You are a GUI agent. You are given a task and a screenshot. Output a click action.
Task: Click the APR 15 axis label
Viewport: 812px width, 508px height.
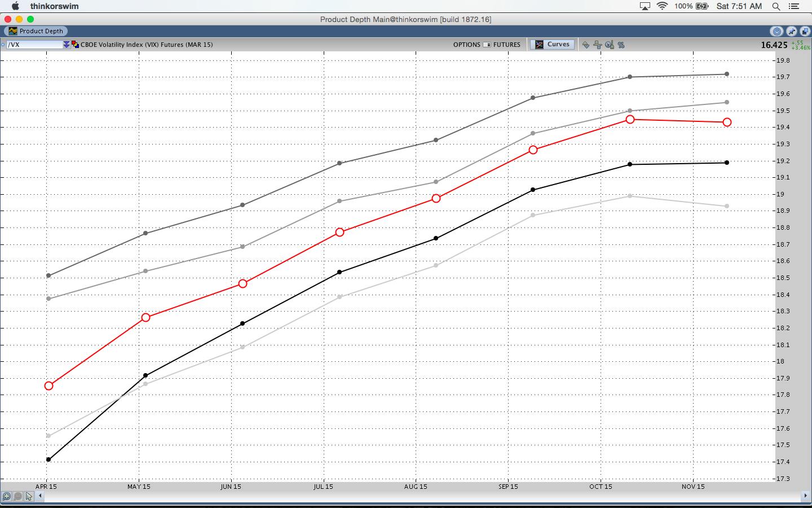[x=46, y=487]
